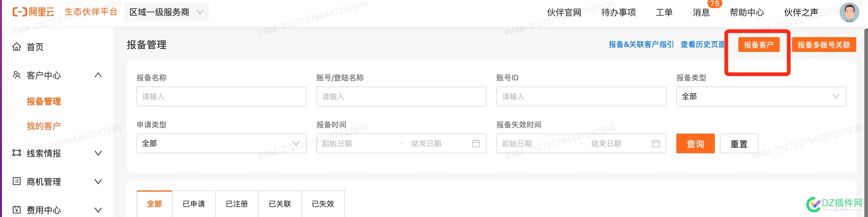This screenshot has width=868, height=217.
Task: Open 消息 with the 75 badge
Action: pyautogui.click(x=701, y=13)
